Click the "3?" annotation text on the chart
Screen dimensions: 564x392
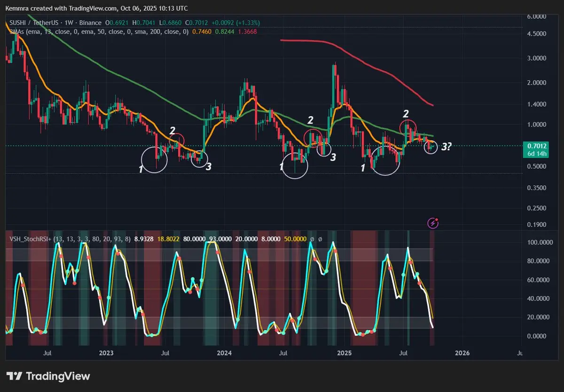tap(446, 147)
